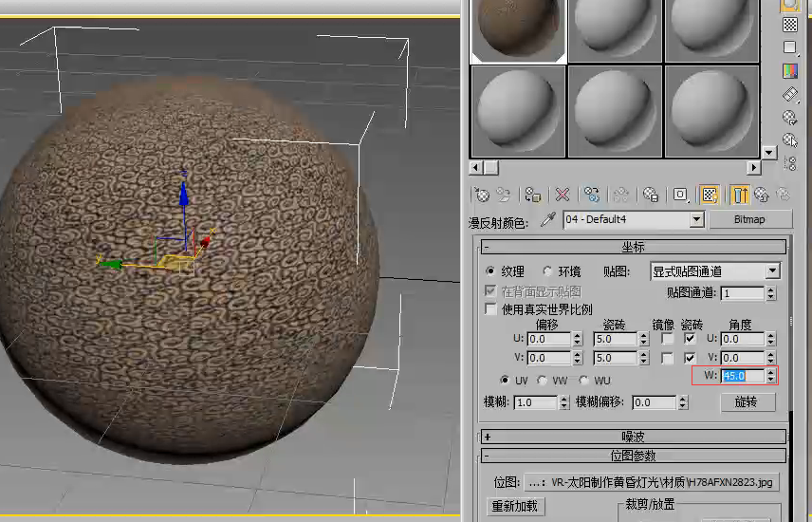This screenshot has height=522, width=812.
Task: Select the UV radio button
Action: tap(505, 381)
